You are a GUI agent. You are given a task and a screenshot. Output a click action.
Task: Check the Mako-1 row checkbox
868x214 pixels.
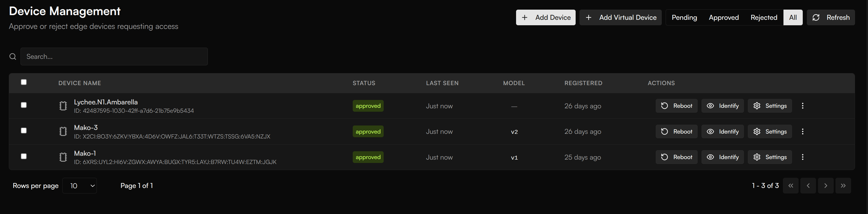pyautogui.click(x=24, y=156)
